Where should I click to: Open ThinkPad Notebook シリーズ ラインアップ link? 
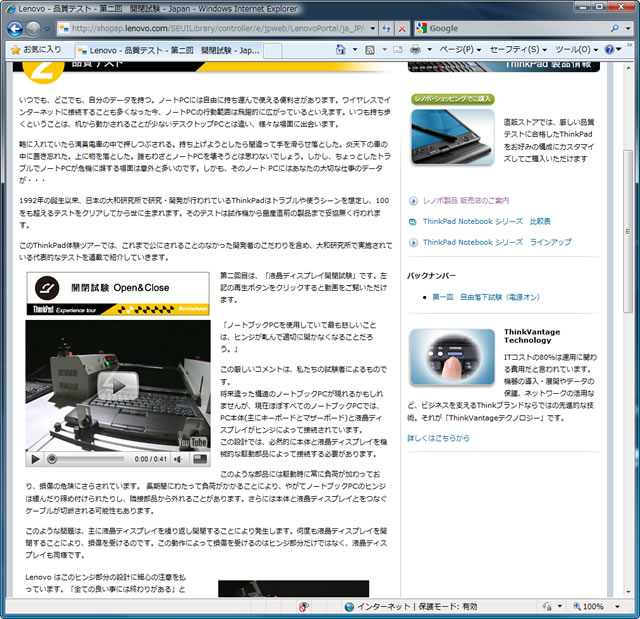[497, 242]
